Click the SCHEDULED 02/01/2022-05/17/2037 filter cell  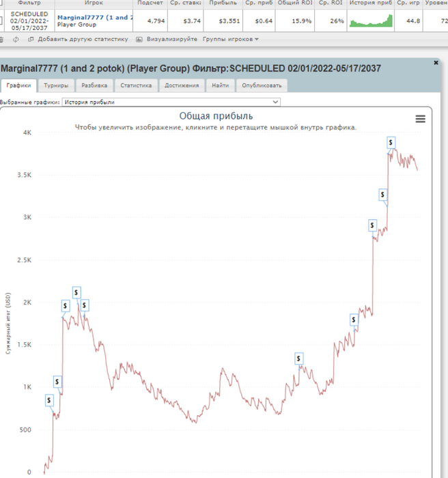click(29, 20)
